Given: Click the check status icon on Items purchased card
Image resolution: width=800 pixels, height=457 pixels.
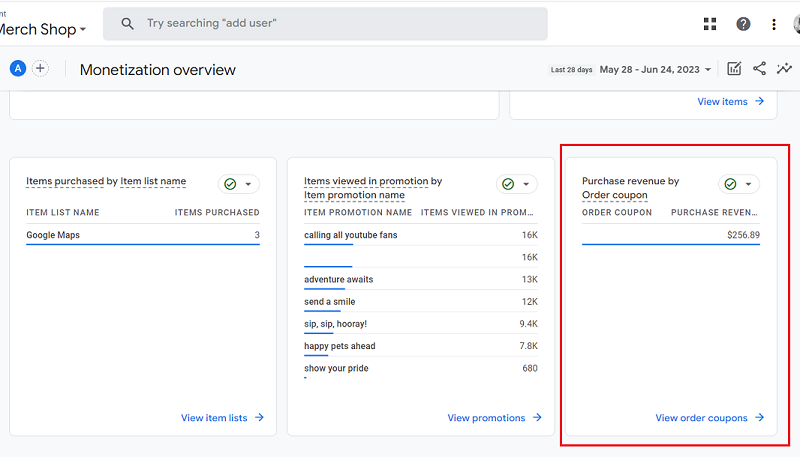Looking at the screenshot, I should tap(230, 184).
